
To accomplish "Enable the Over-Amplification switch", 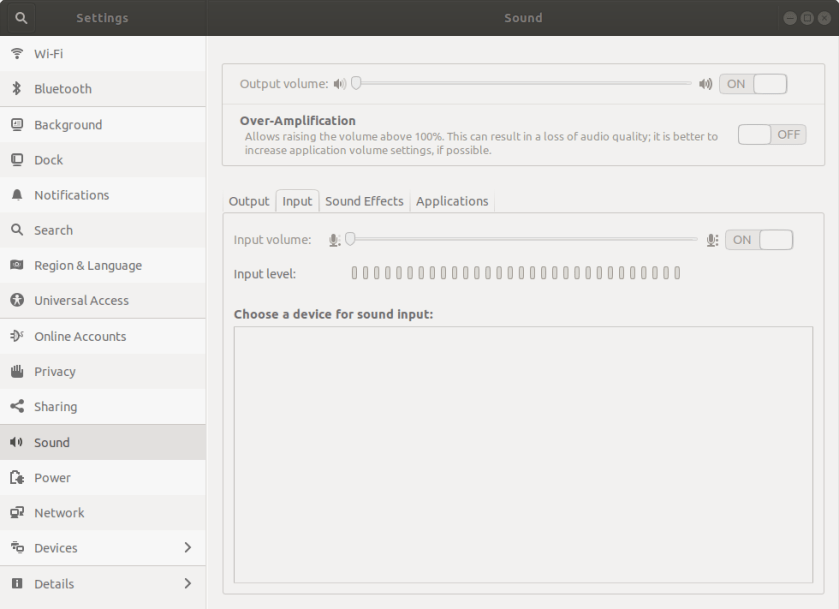I will [771, 135].
